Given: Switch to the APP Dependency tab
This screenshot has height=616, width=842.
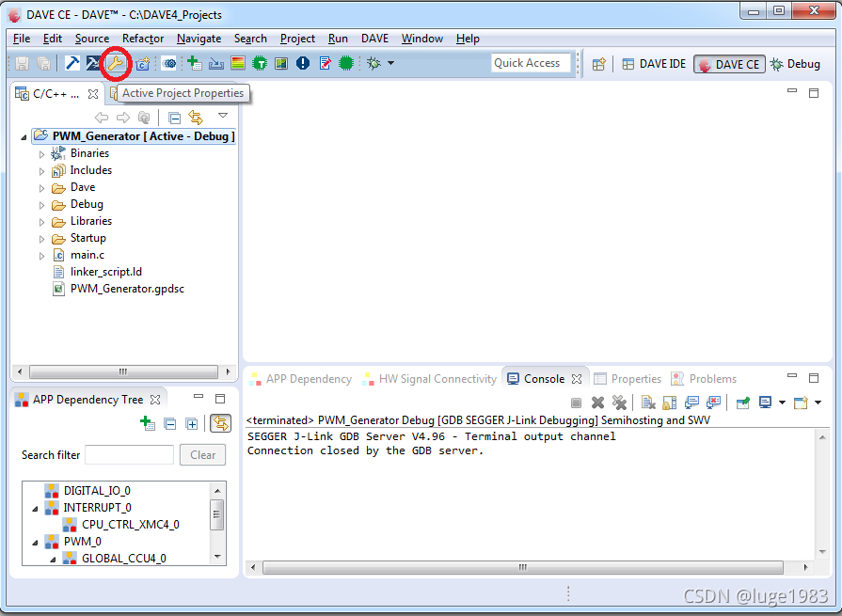Looking at the screenshot, I should (x=301, y=379).
